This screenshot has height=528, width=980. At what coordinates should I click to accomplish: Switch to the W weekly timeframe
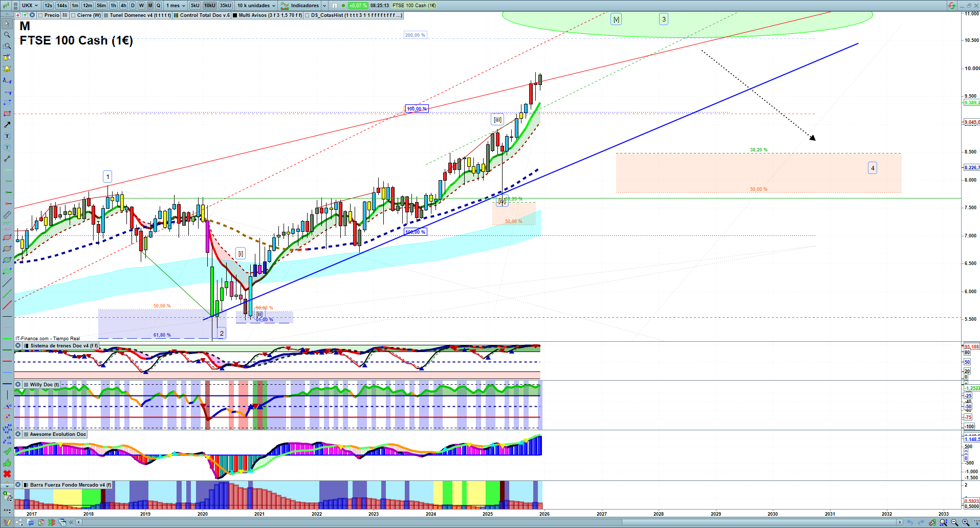coord(141,6)
